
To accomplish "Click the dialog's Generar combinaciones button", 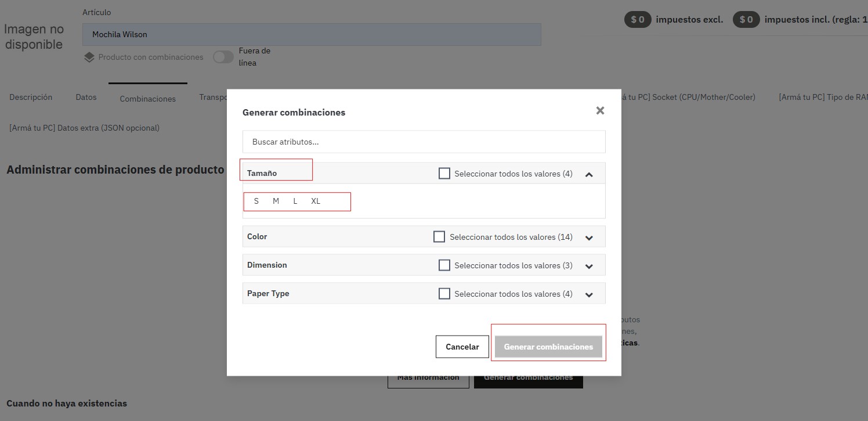I will pyautogui.click(x=548, y=347).
